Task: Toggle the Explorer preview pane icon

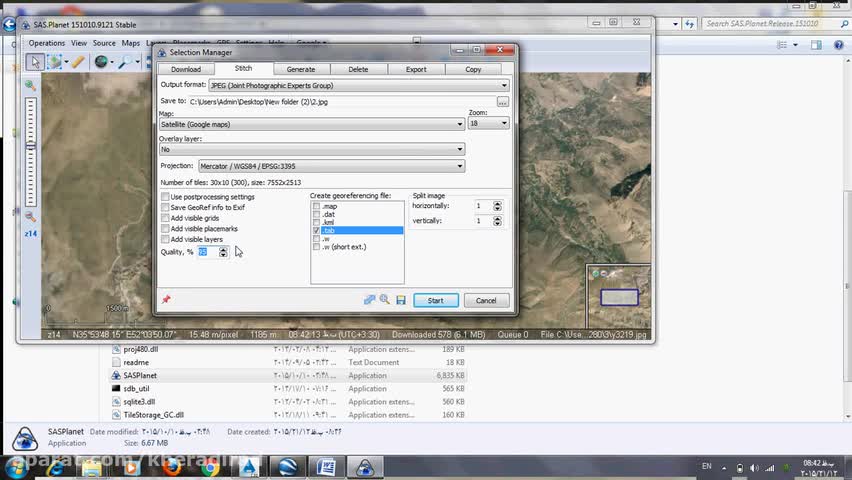Action: 816,45
